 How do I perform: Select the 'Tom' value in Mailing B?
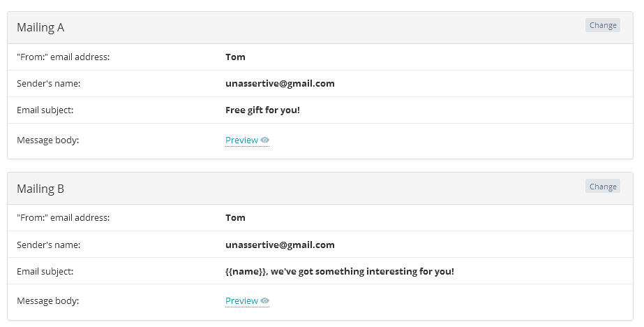(236, 218)
